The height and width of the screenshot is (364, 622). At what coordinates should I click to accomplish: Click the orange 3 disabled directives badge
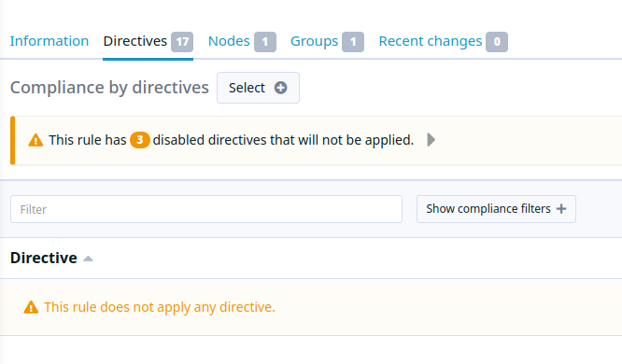[140, 140]
